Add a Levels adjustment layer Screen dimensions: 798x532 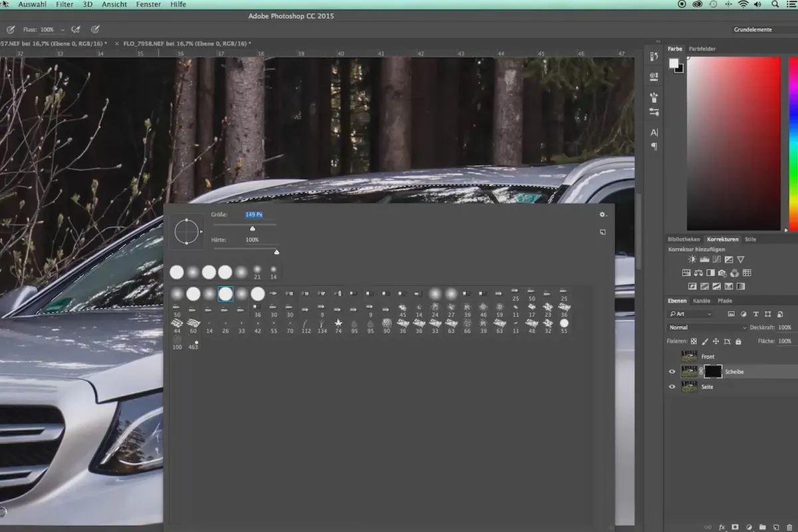click(x=704, y=259)
